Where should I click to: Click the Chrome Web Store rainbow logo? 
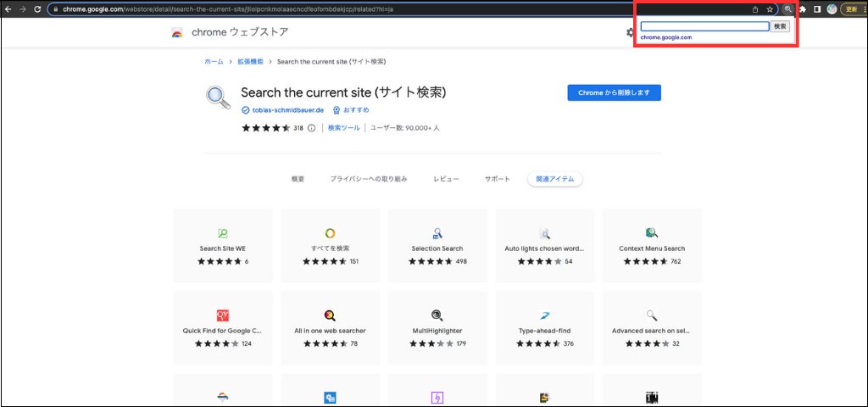click(177, 33)
